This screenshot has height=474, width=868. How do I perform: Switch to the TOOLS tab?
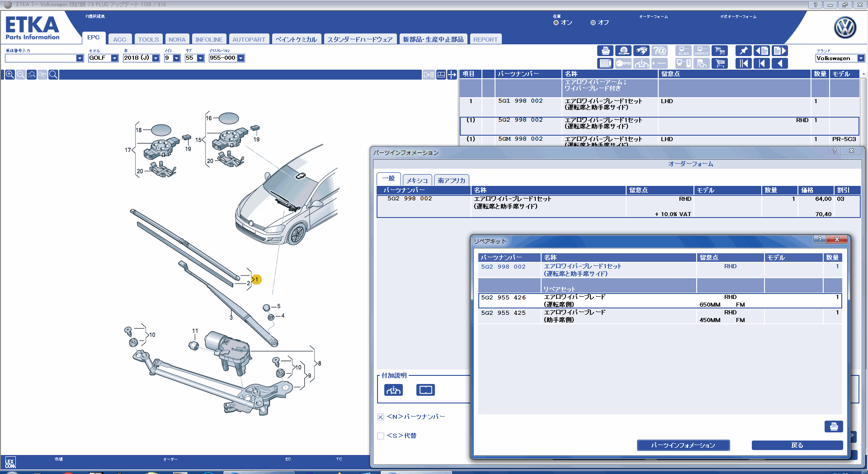tap(148, 39)
